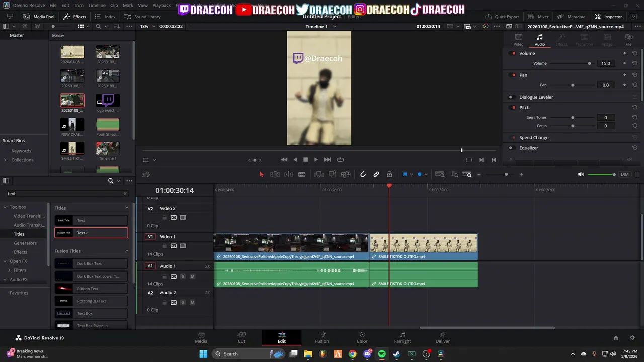Screen dimensions: 644x362
Task: Mute playback with the speaker icon
Action: 581,174
